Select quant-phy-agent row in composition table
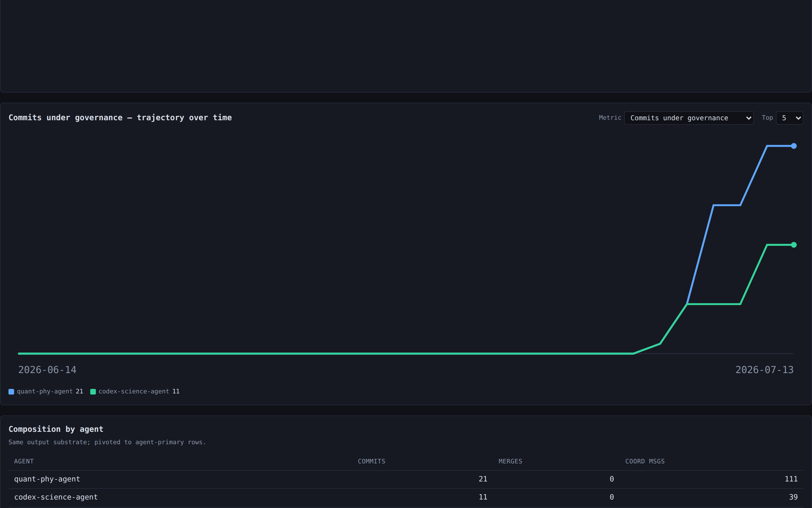Image resolution: width=812 pixels, height=508 pixels. tap(406, 479)
